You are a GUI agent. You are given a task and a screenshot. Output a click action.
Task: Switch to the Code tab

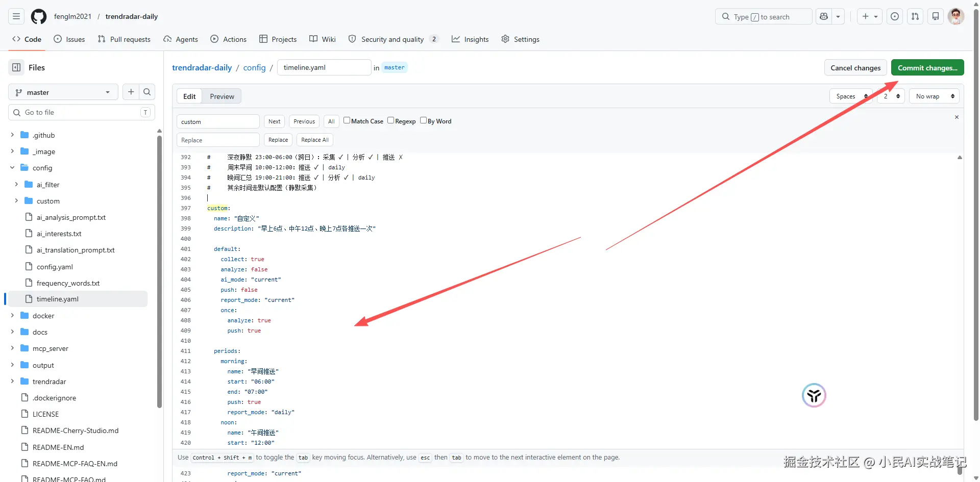point(27,39)
